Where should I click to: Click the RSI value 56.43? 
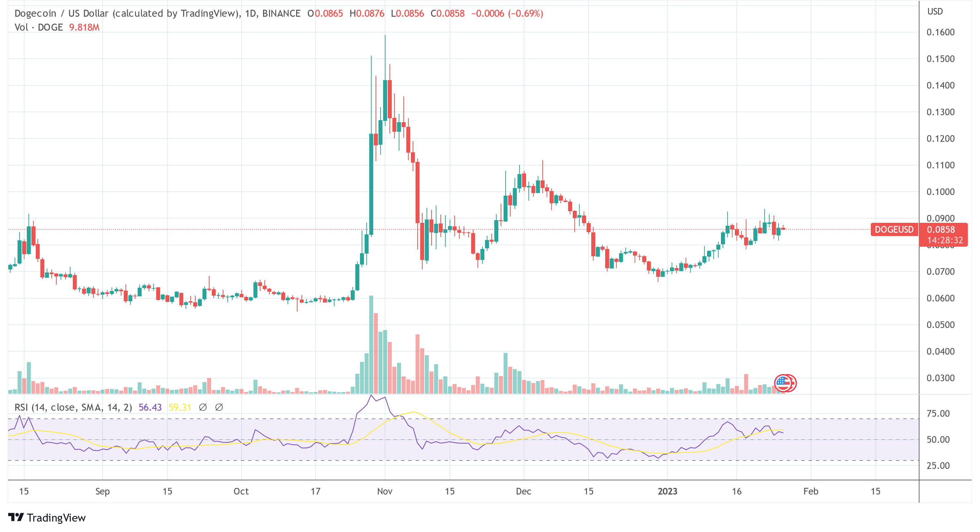[150, 407]
